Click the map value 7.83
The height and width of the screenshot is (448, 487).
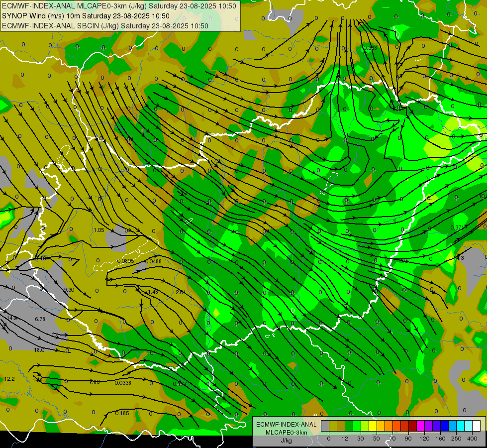[x=95, y=382]
